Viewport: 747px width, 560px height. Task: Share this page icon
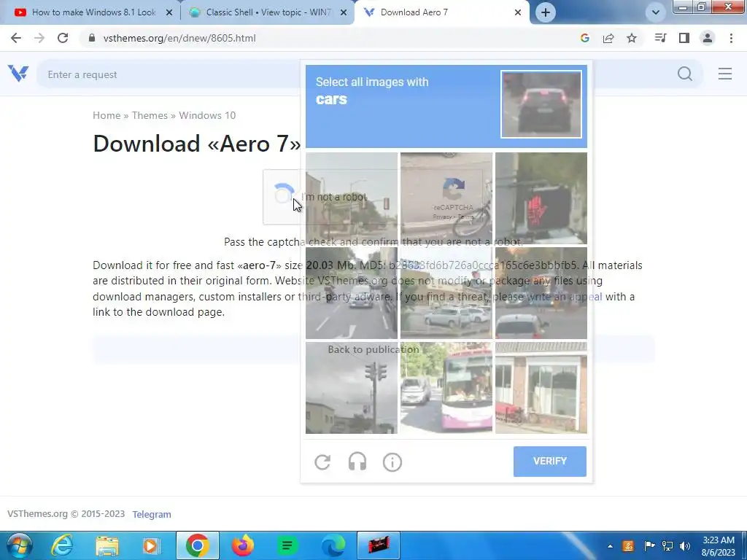608,38
